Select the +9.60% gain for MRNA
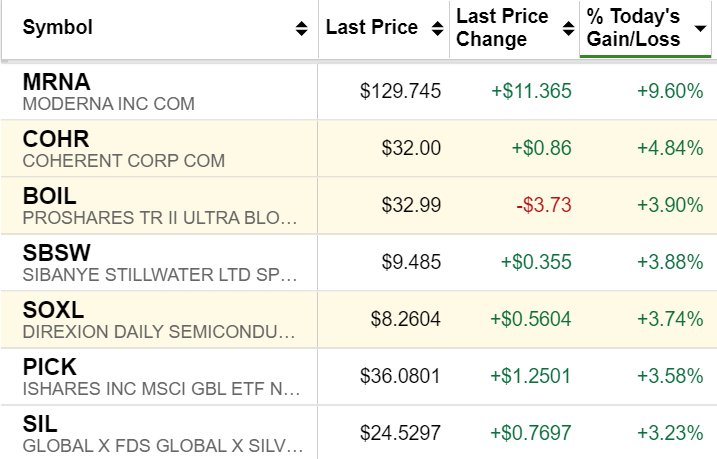This screenshot has height=459, width=717. point(670,92)
